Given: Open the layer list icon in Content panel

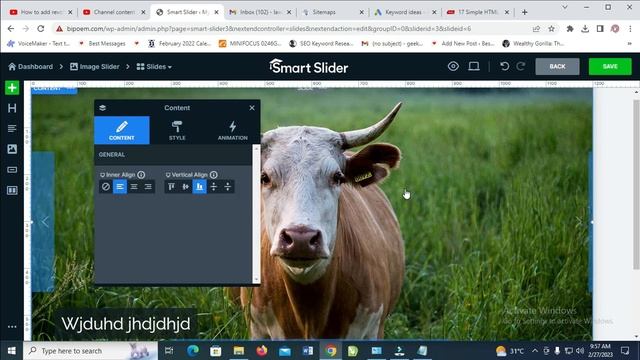Looking at the screenshot, I should (102, 108).
